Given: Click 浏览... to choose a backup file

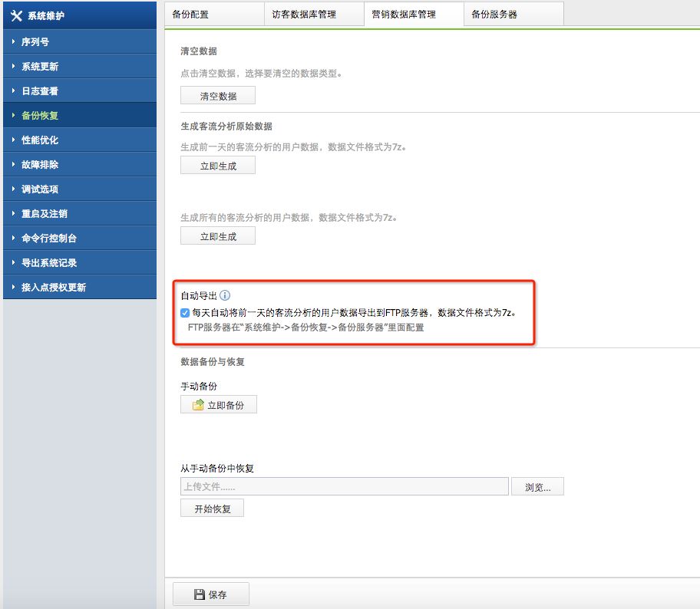Looking at the screenshot, I should (x=537, y=487).
